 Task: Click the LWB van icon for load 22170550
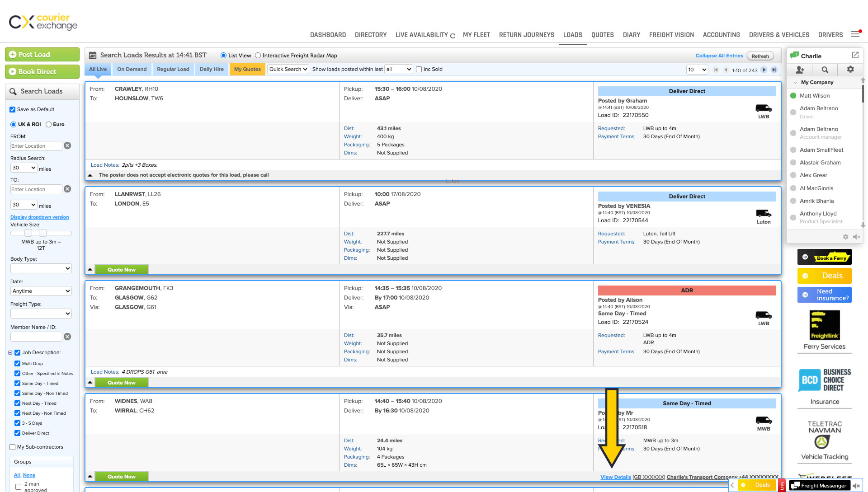(764, 108)
